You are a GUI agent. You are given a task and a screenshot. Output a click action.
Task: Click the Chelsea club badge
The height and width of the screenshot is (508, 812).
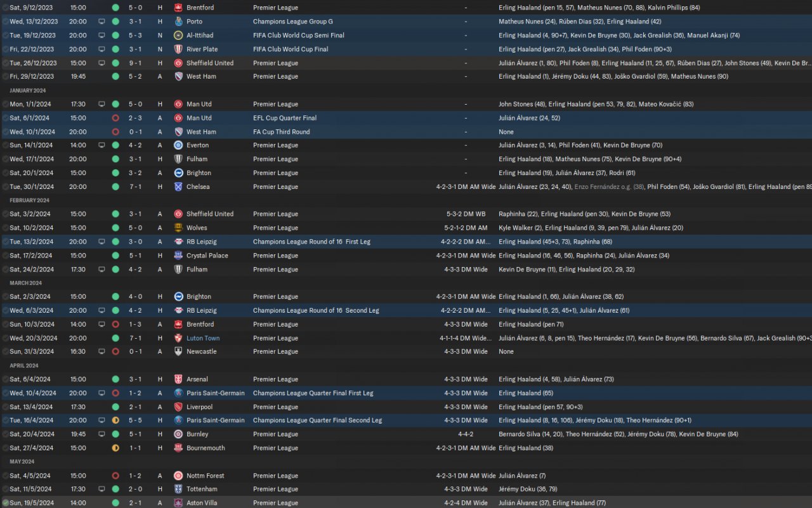[178, 187]
